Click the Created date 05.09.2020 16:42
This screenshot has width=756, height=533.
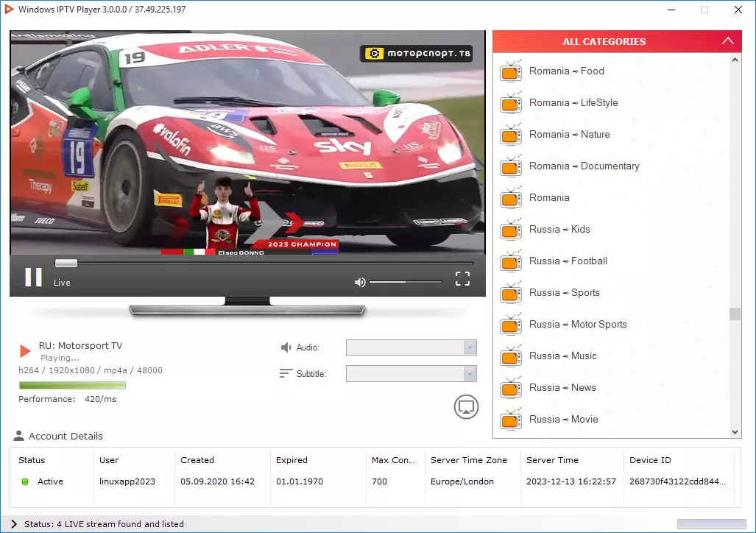(x=217, y=481)
